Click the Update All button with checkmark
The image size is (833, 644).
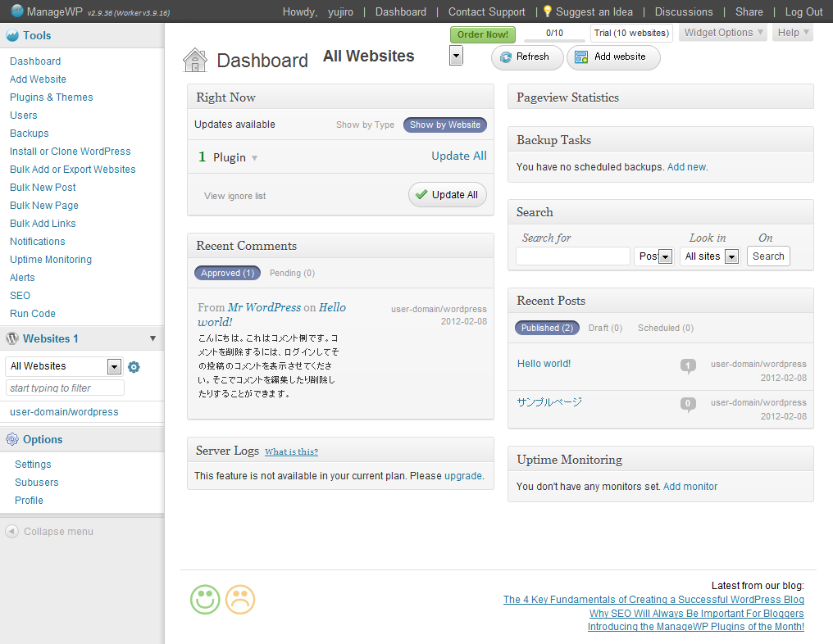click(448, 195)
